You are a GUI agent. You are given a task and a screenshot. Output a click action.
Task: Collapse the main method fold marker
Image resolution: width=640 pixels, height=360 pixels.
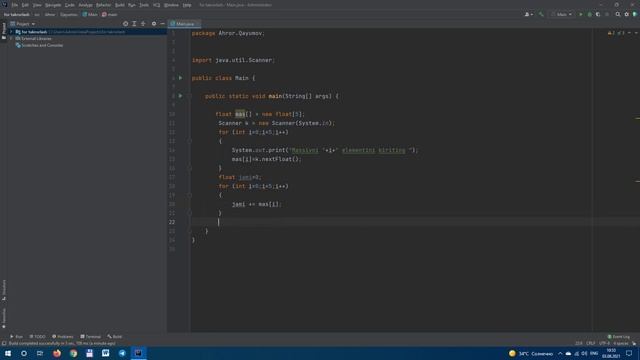tap(189, 96)
